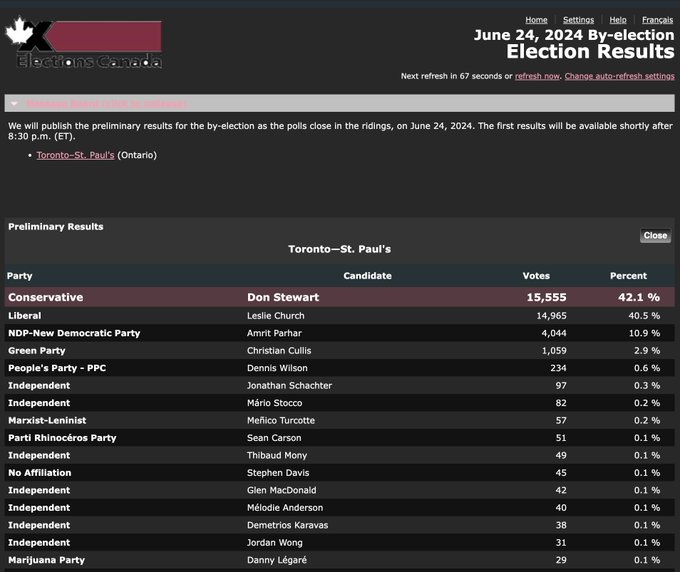680x572 pixels.
Task: Select candidate Danny Légaré
Action: 277,560
